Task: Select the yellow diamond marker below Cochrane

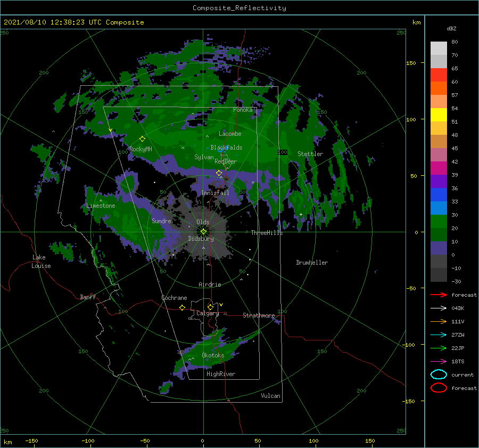Action: [183, 307]
